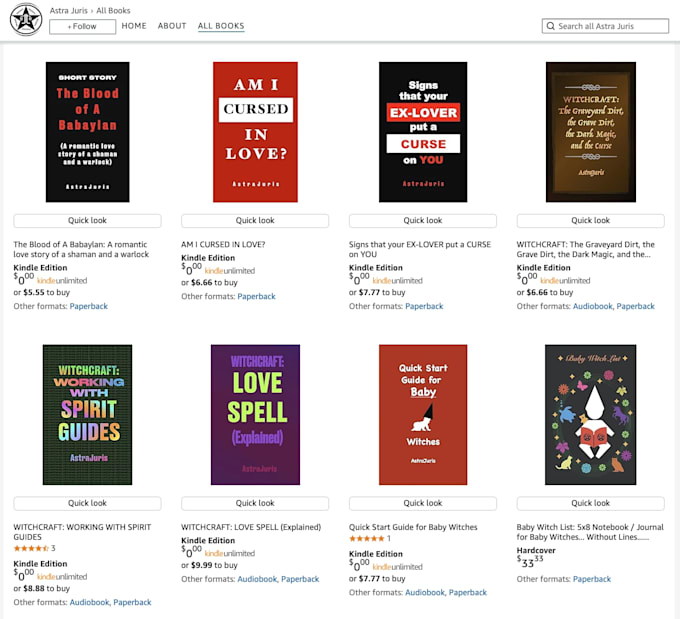Screen dimensions: 680x619
Task: Quick look at Signs that your EX-LOVER book
Action: tap(423, 220)
